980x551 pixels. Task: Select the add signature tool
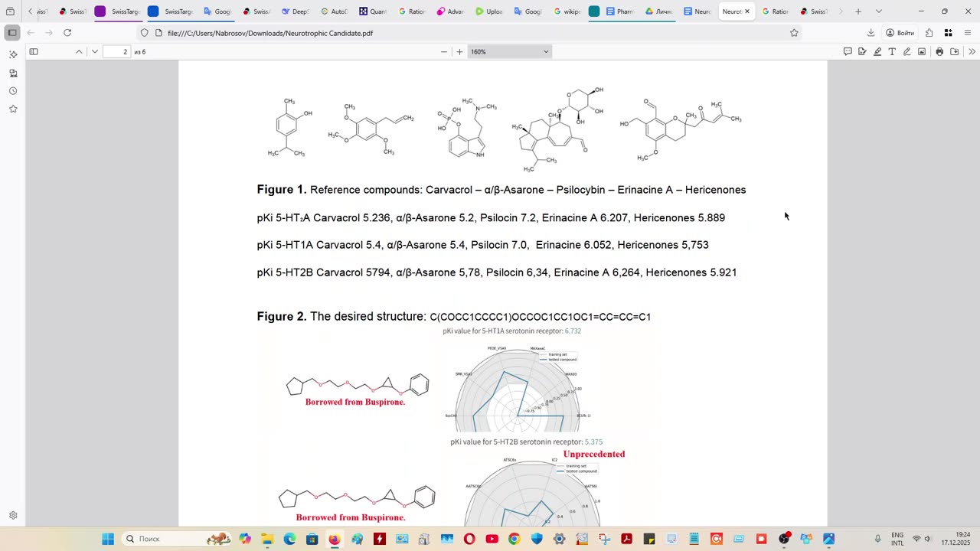coord(862,51)
